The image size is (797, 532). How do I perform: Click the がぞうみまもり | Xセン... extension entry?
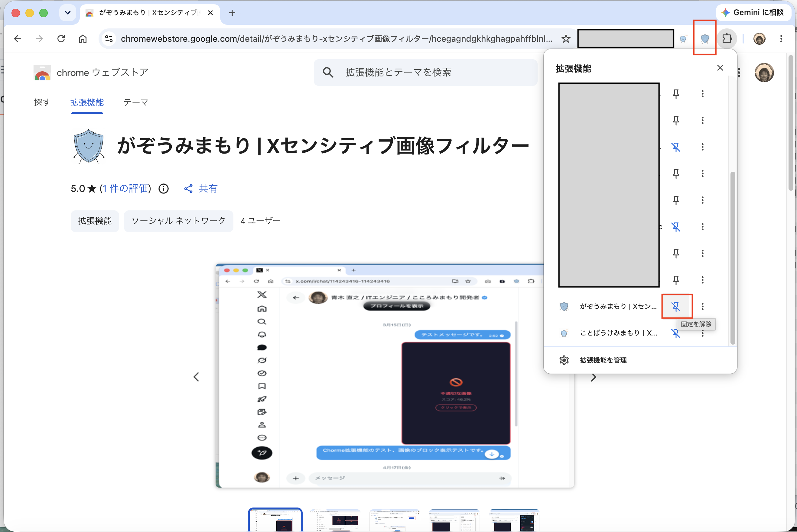click(x=608, y=307)
